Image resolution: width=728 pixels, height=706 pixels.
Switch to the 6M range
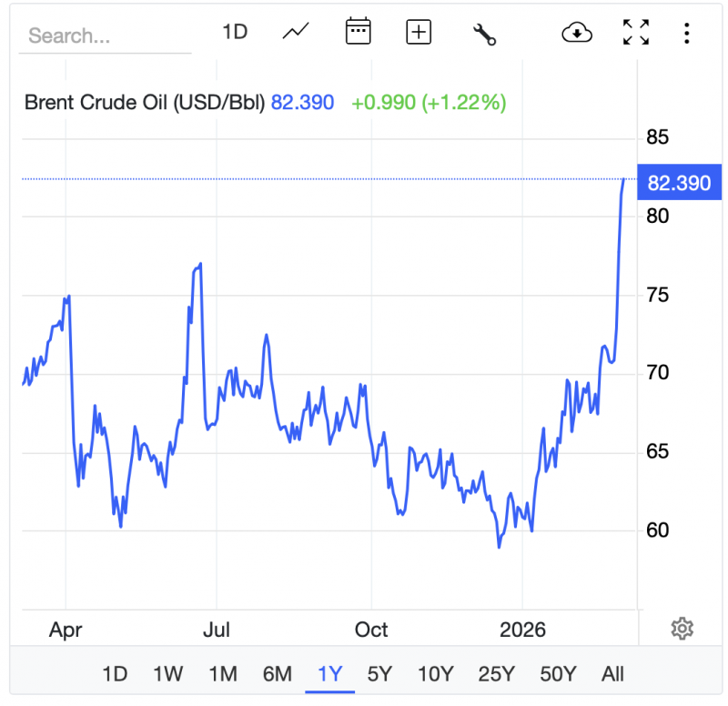(x=278, y=674)
